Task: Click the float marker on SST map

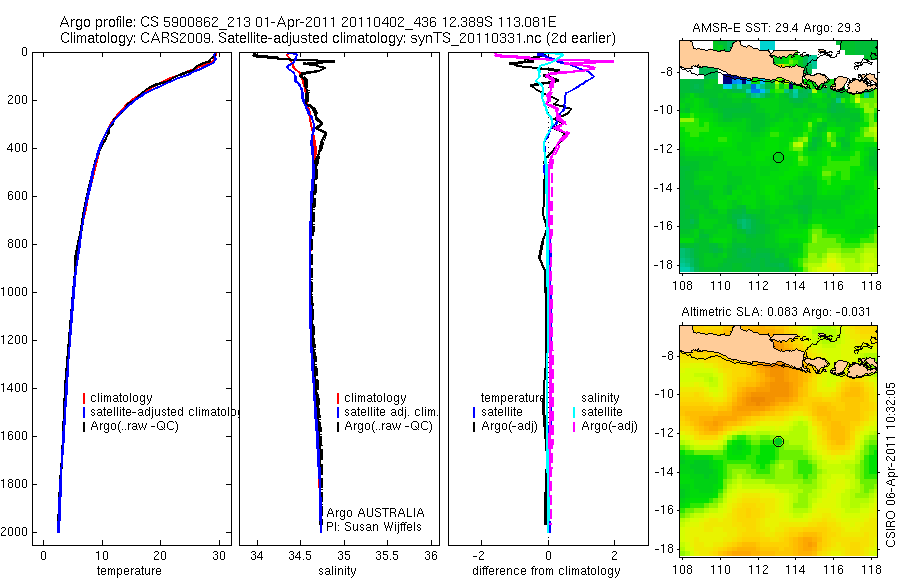Action: point(778,157)
